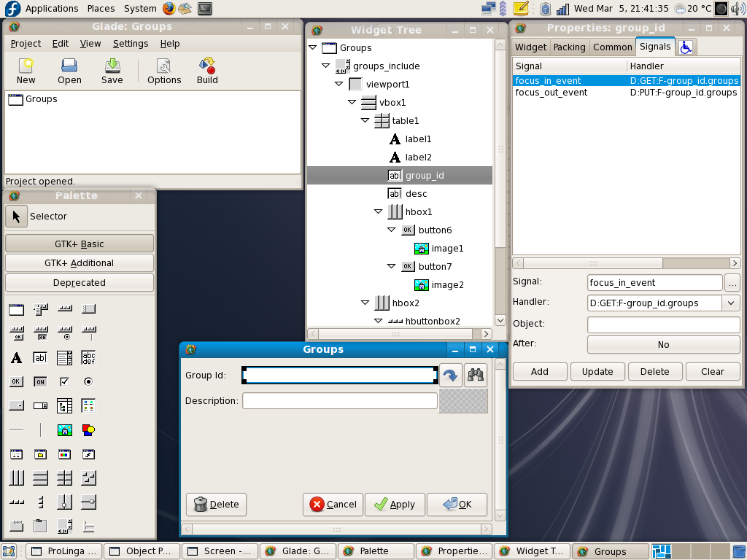Pick the Spin Button widget in Palette

(41, 405)
